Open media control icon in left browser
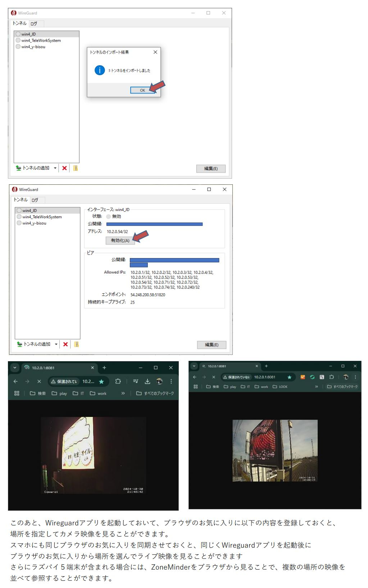Image resolution: width=368 pixels, height=588 pixels. [136, 381]
